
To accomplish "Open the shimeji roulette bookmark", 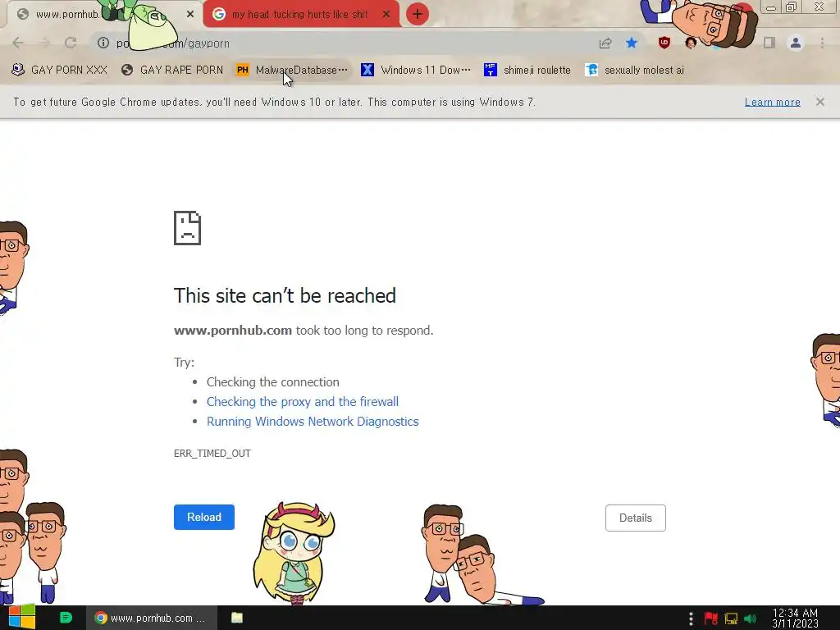I will coord(527,70).
